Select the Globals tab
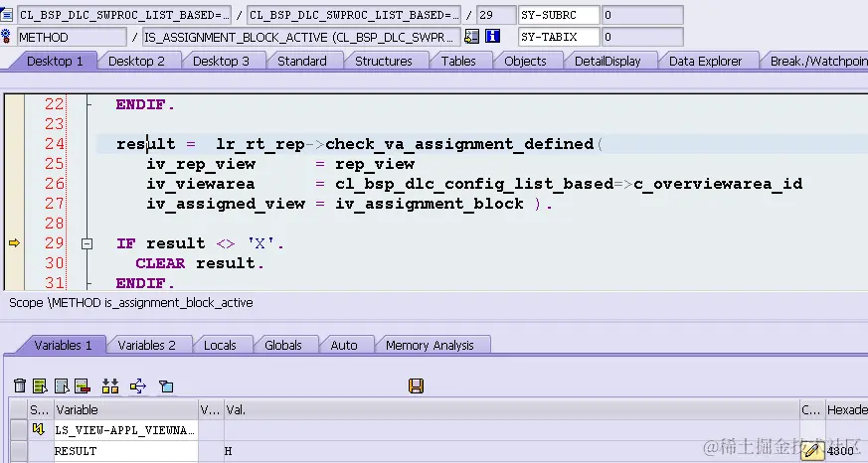This screenshot has width=868, height=463. (x=283, y=345)
